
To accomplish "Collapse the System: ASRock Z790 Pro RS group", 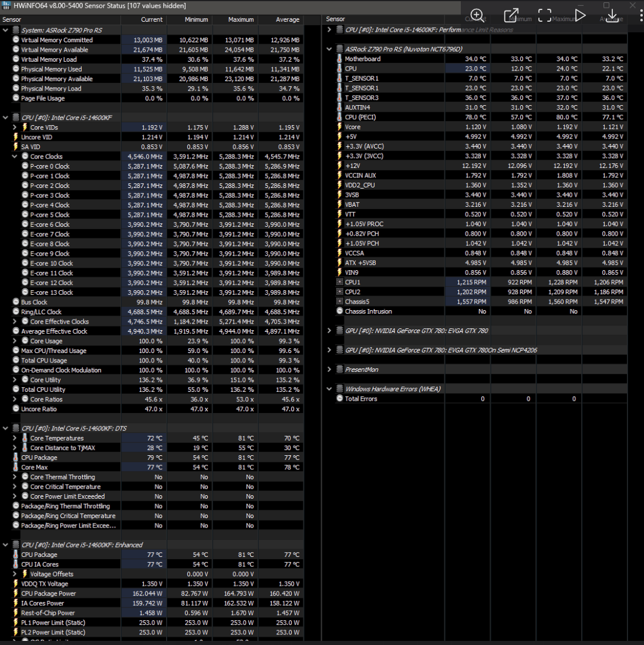I will point(6,30).
